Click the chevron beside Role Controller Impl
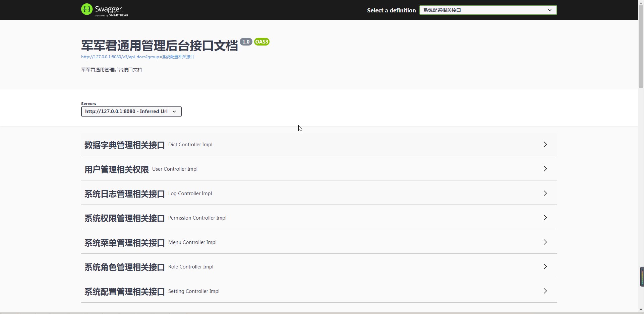The width and height of the screenshot is (644, 314). [x=545, y=267]
